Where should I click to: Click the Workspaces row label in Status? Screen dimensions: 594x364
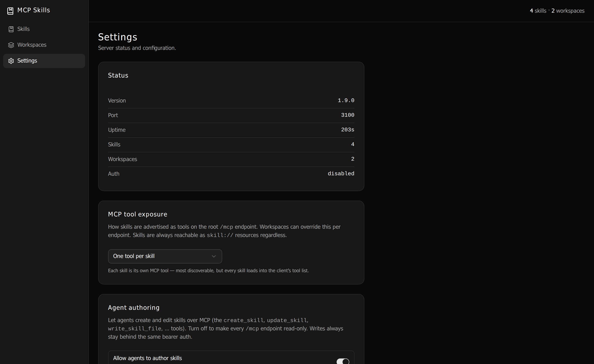[x=123, y=159]
